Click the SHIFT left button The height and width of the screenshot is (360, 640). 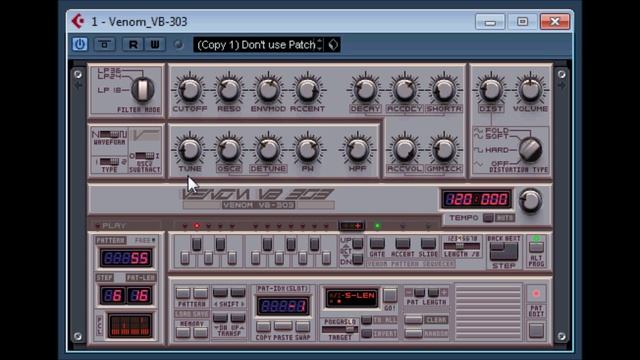tap(220, 292)
